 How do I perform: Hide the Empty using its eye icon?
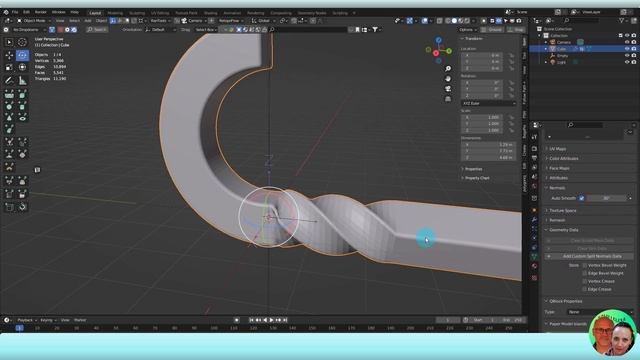(x=627, y=56)
